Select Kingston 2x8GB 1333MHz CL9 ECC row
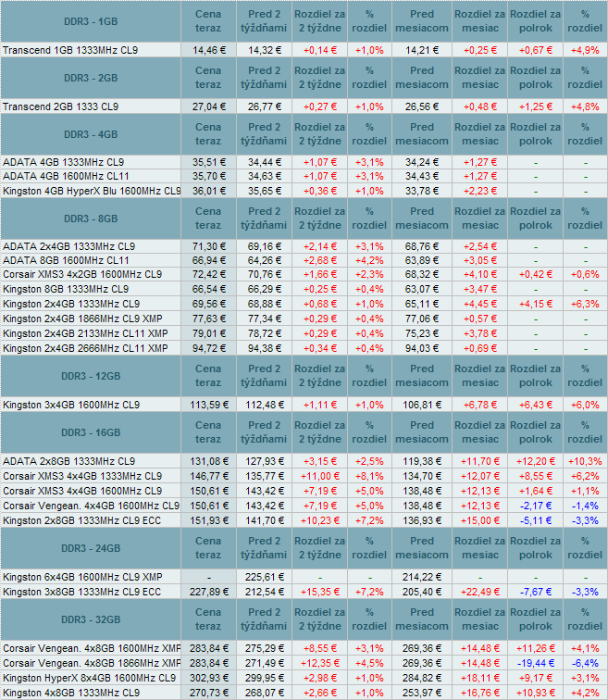608x700 pixels. click(81, 520)
